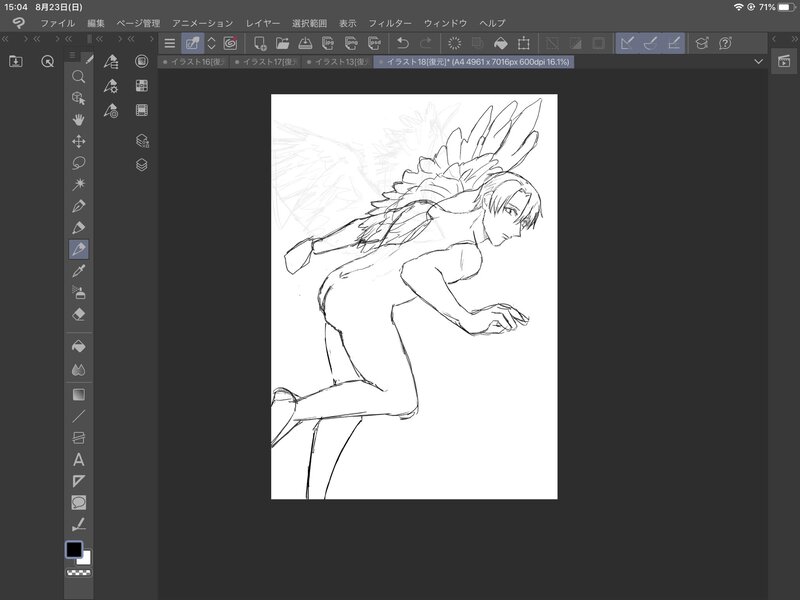Open the hamburger menu in command bar

(x=169, y=43)
